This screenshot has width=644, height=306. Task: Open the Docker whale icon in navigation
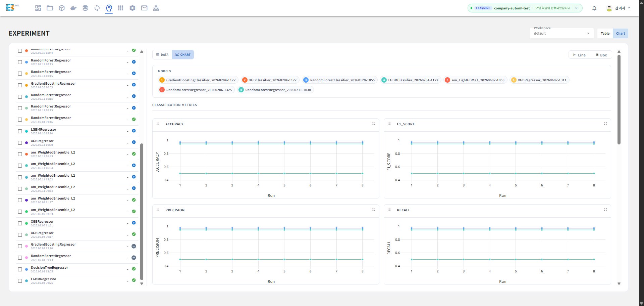coord(73,8)
